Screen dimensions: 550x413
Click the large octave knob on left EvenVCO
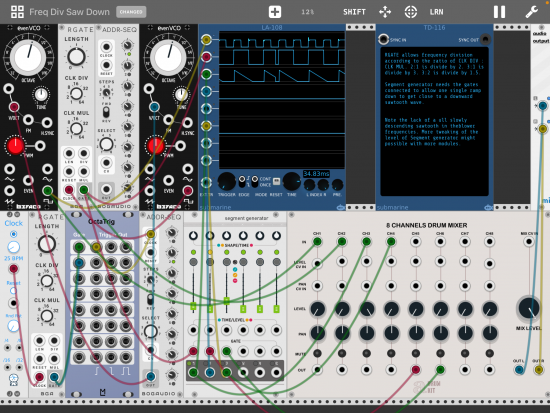28,57
